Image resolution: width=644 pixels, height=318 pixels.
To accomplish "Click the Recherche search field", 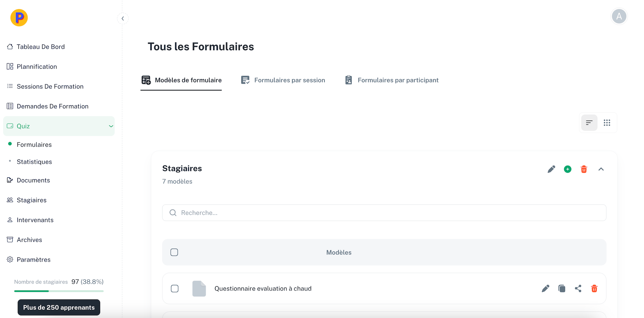I will click(x=384, y=213).
